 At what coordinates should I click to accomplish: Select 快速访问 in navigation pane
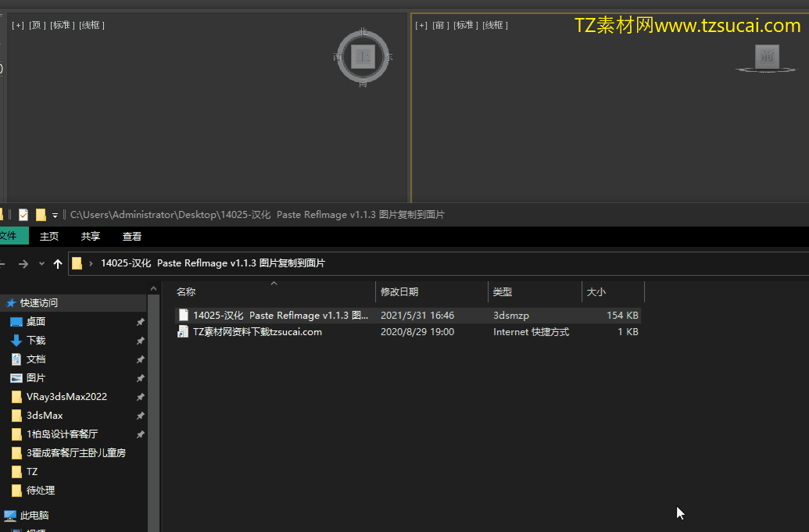[39, 302]
